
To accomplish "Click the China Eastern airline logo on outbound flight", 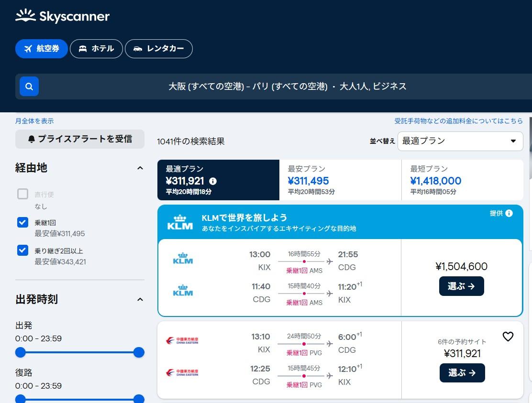I will [x=182, y=340].
